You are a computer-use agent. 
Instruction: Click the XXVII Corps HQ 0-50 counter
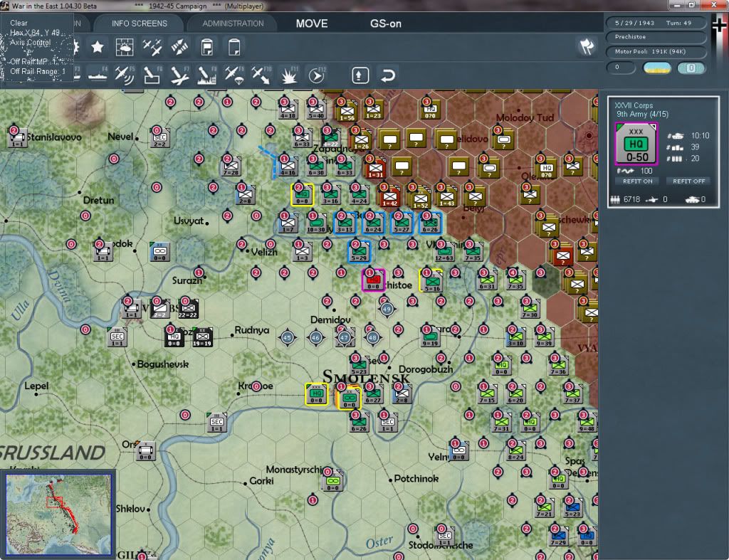click(636, 144)
